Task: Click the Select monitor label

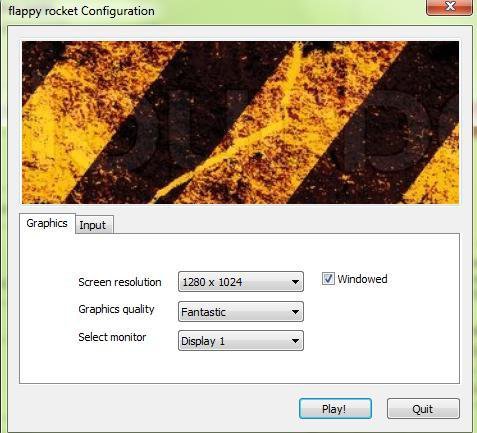Action: pyautogui.click(x=112, y=337)
